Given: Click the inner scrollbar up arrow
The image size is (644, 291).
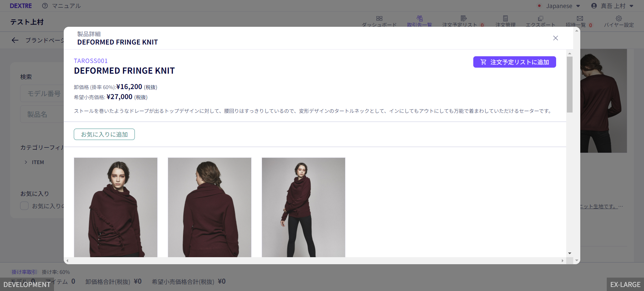Looking at the screenshot, I should point(570,53).
